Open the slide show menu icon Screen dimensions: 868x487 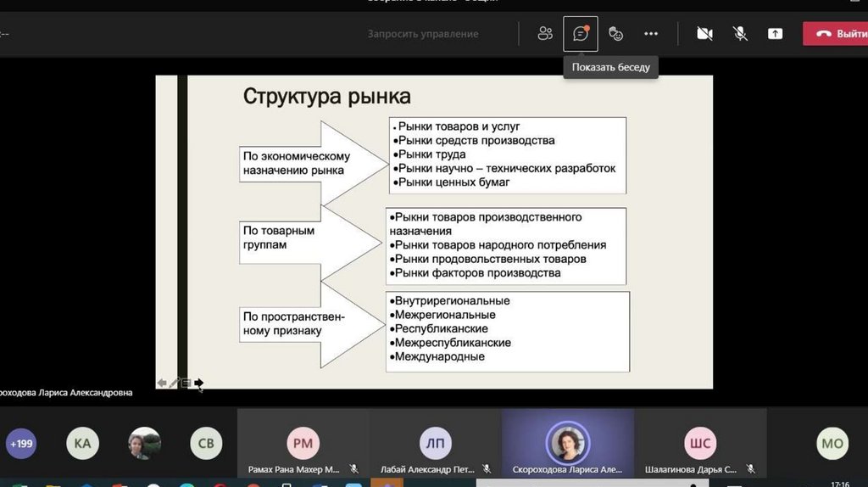(x=186, y=383)
